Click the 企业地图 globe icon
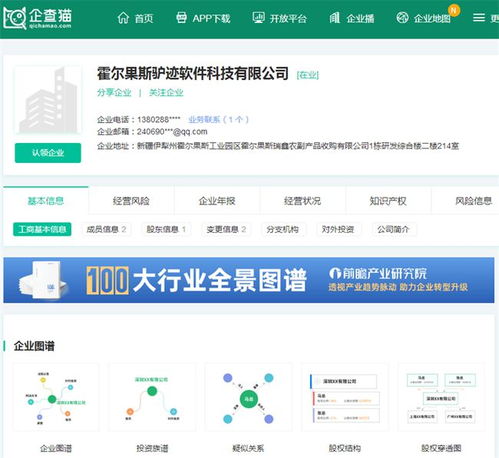Image resolution: width=499 pixels, height=458 pixels. 402,18
